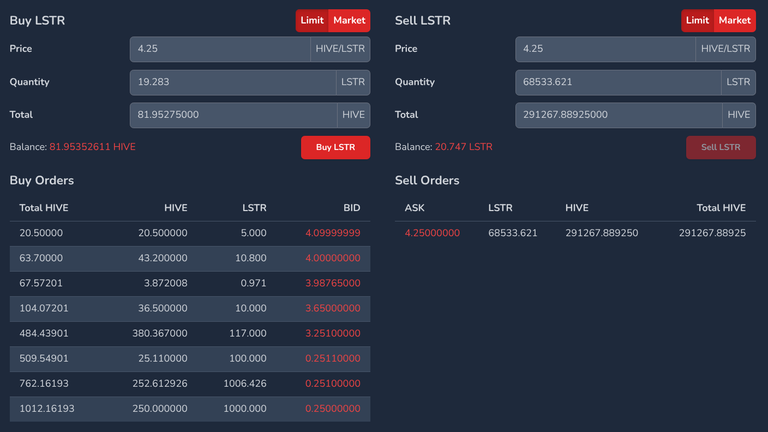Click LSTR amount 1006.426
Image resolution: width=768 pixels, height=432 pixels.
click(245, 384)
